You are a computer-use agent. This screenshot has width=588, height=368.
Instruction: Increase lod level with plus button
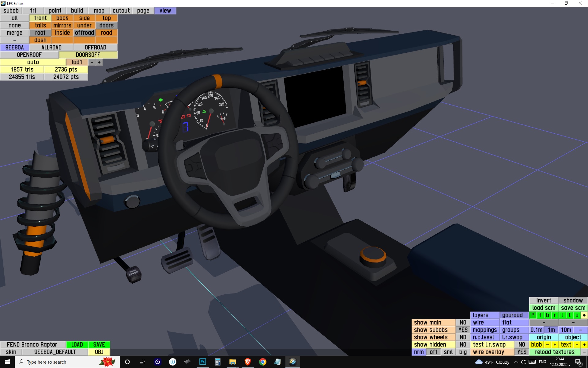click(99, 62)
